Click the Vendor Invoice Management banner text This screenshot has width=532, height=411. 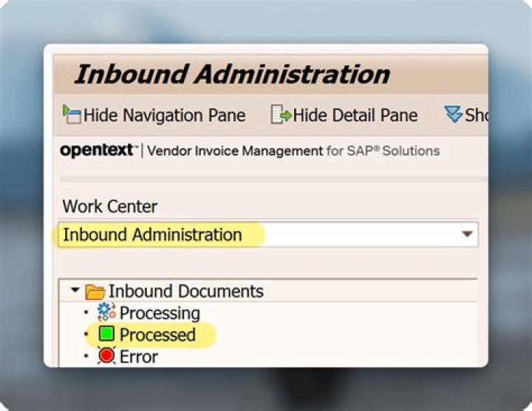click(293, 151)
